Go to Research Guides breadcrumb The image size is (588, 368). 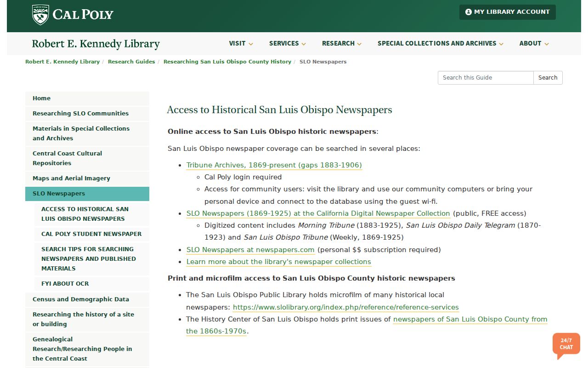pos(131,62)
